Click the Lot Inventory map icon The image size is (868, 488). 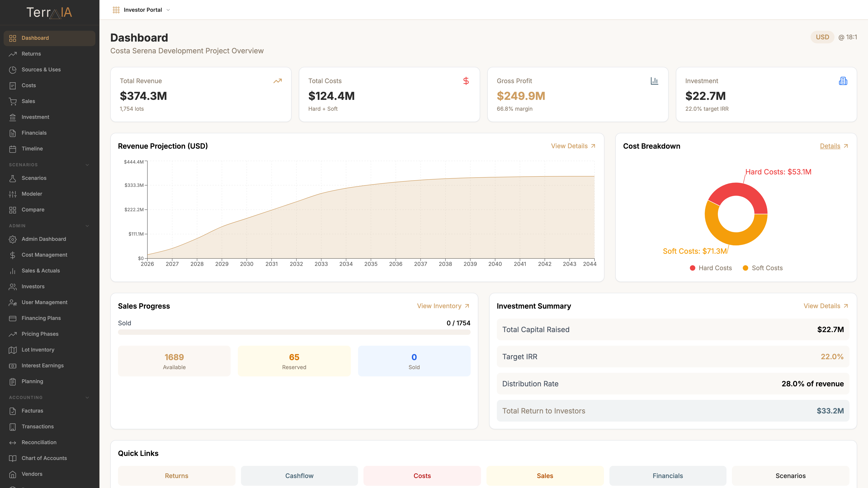pyautogui.click(x=13, y=350)
